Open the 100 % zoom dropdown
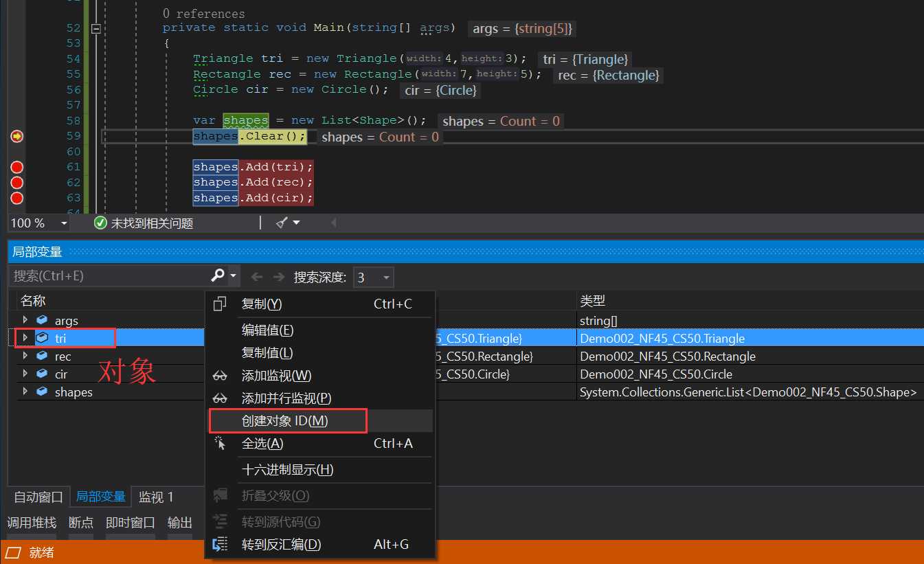 64,223
